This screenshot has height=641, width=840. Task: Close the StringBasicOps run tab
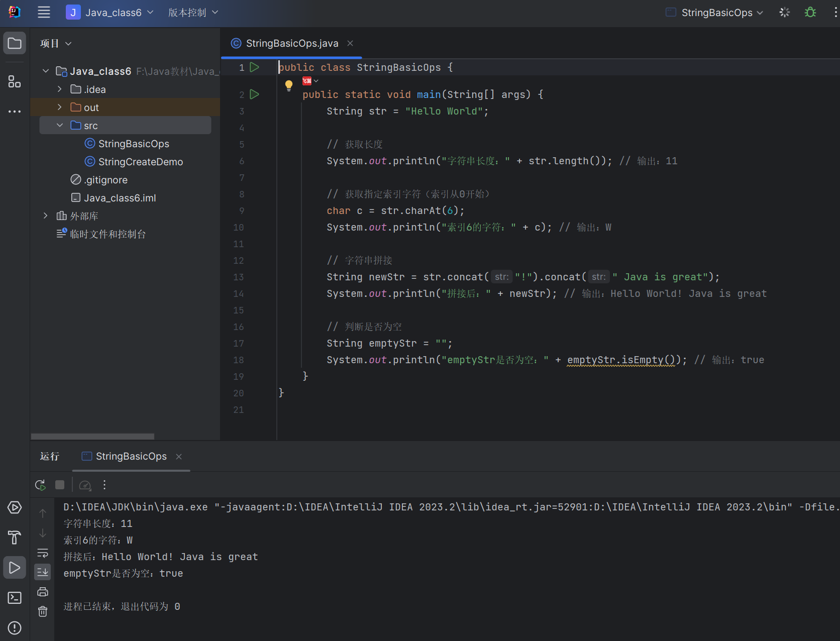click(179, 457)
